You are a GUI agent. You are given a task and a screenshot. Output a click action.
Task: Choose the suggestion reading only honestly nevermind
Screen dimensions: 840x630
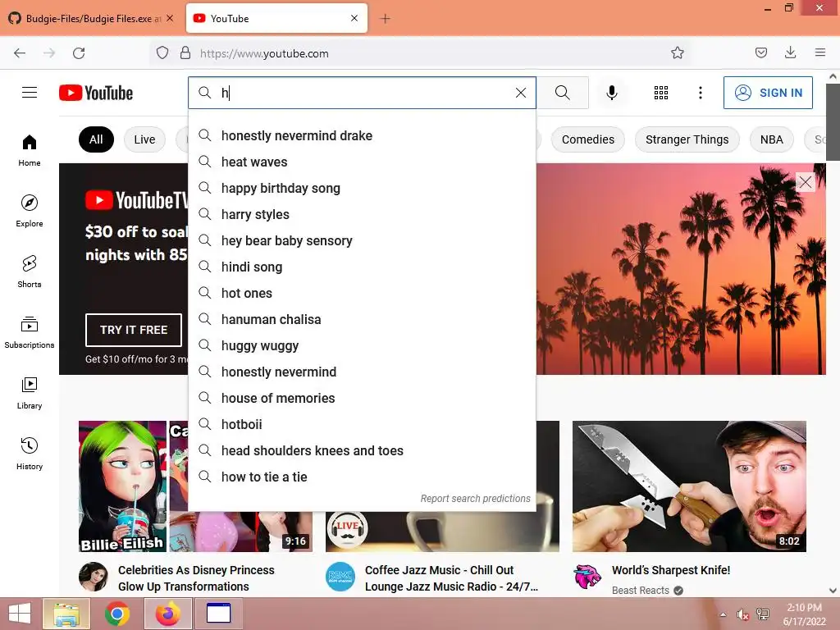(x=362, y=372)
